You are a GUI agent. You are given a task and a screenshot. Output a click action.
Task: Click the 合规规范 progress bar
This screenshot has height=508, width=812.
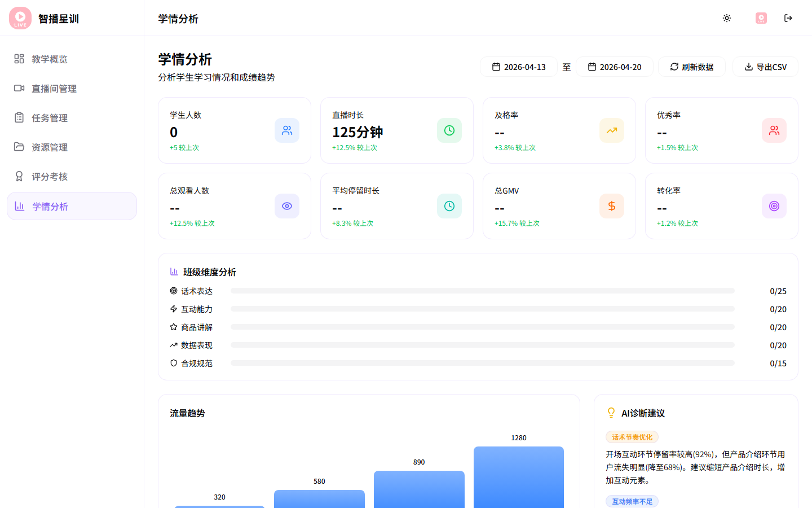(x=483, y=363)
